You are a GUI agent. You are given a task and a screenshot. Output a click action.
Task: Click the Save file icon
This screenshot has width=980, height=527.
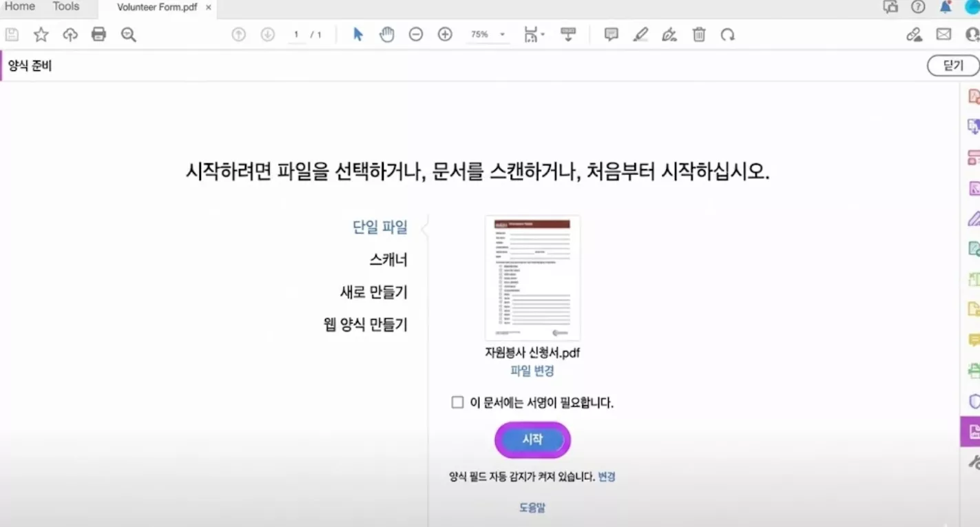12,33
